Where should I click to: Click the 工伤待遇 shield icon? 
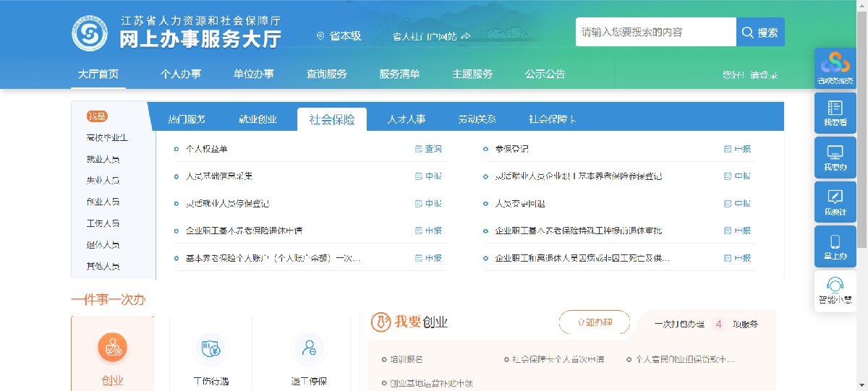click(x=210, y=349)
